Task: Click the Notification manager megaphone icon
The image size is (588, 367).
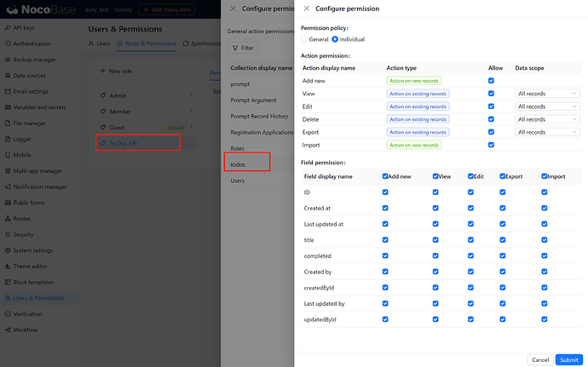Action: pos(8,186)
